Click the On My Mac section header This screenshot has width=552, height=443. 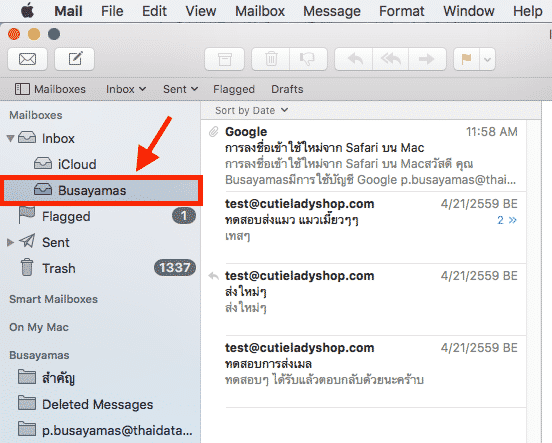(39, 327)
